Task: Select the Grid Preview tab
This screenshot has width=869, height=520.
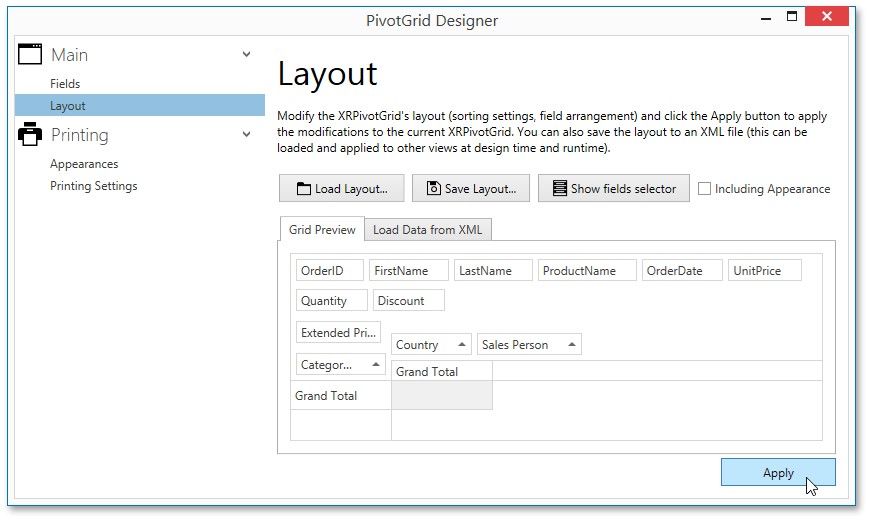Action: (x=322, y=230)
